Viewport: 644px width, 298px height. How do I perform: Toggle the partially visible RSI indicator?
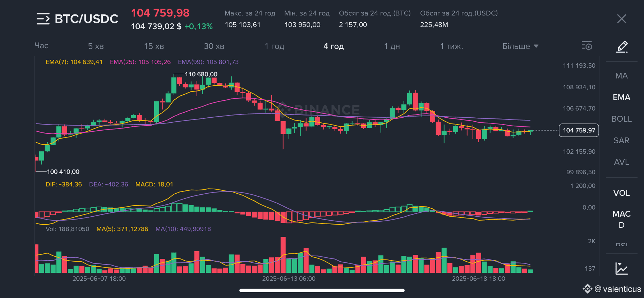(x=621, y=244)
